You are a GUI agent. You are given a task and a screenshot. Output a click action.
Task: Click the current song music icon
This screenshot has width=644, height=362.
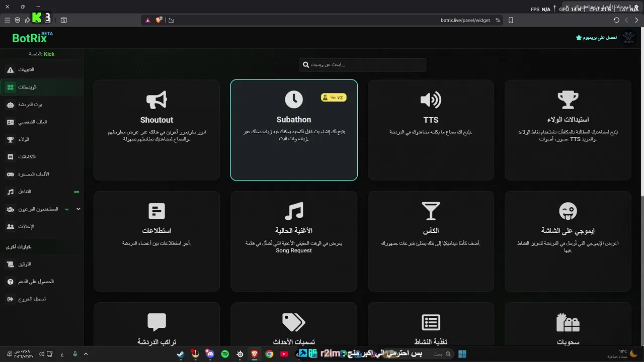(x=294, y=211)
